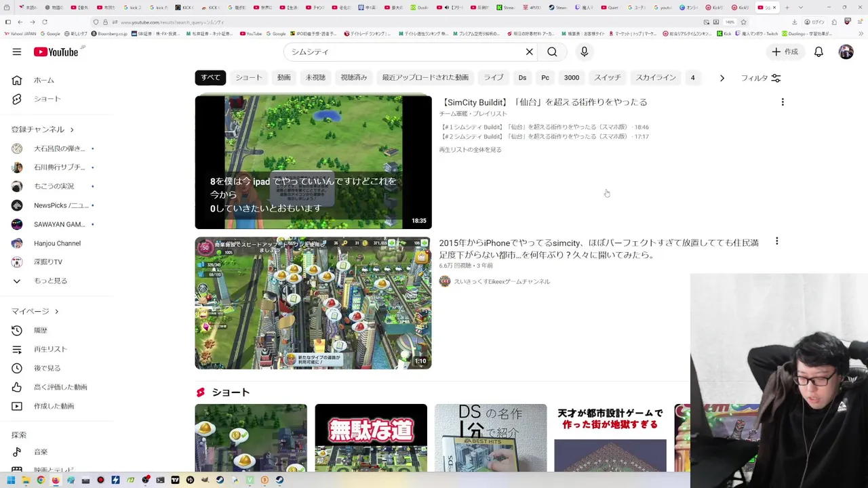868x488 pixels.
Task: Open the DSの名作 short
Action: pos(490,438)
